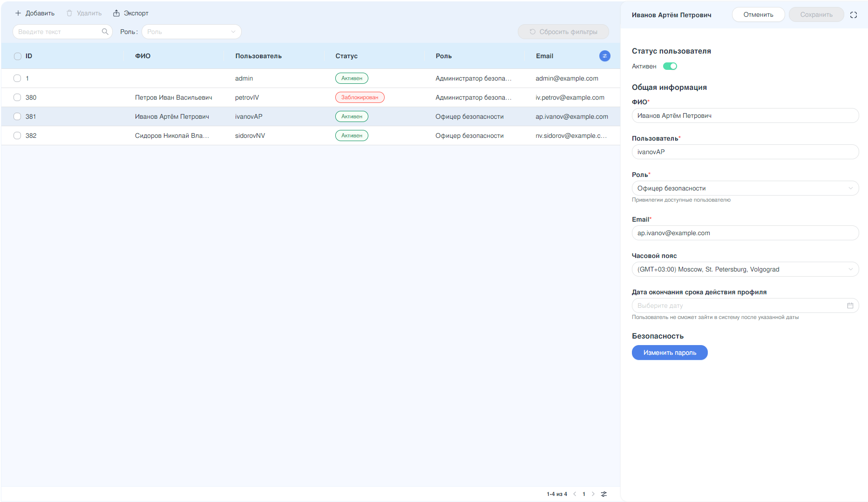Open the Часовой пояс timezone dropdown
This screenshot has width=868, height=502.
tap(745, 269)
